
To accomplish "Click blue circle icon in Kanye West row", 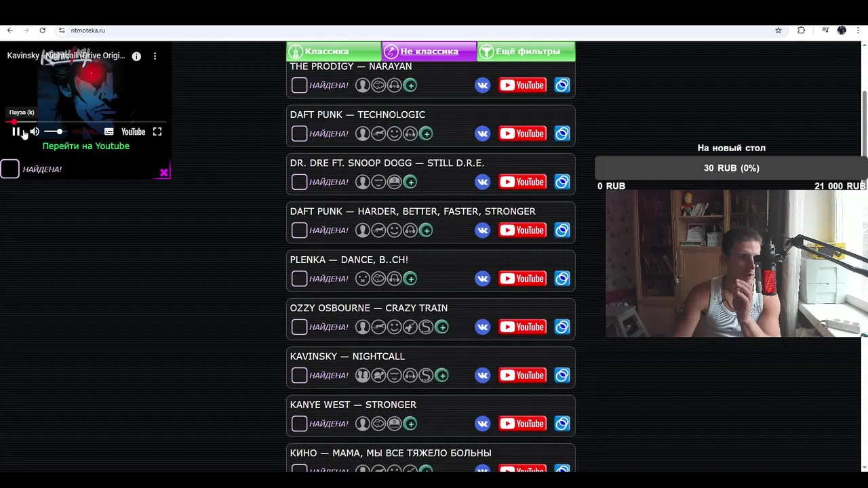I will pos(562,424).
